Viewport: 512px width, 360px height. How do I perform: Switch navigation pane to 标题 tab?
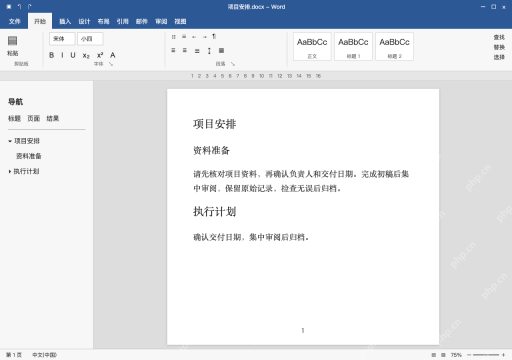[x=14, y=118]
